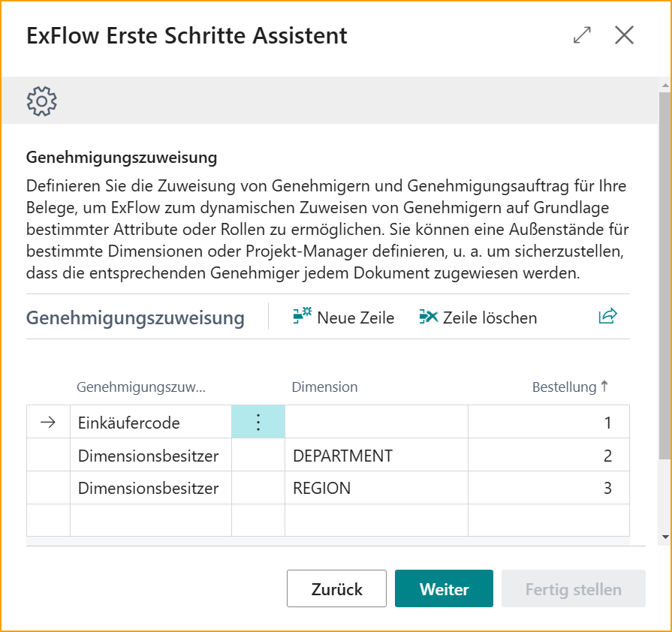Screen dimensions: 672x632
Task: Click the empty row input field
Action: tap(150, 519)
